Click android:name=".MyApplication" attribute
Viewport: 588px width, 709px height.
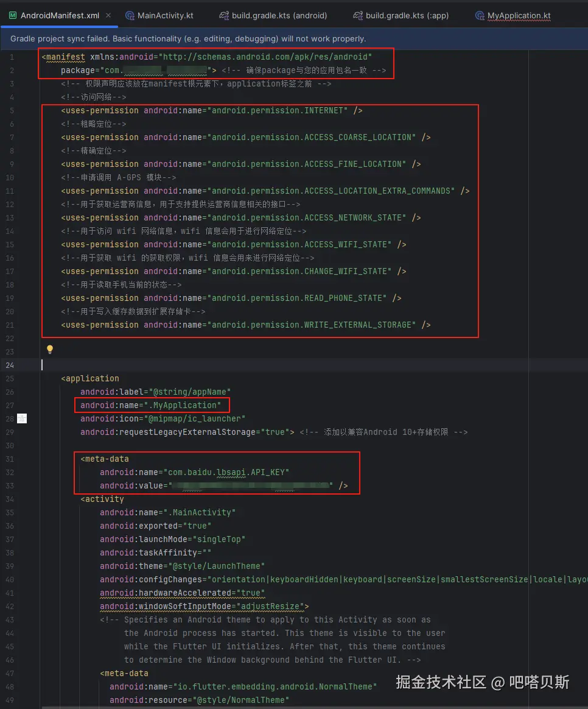[151, 405]
